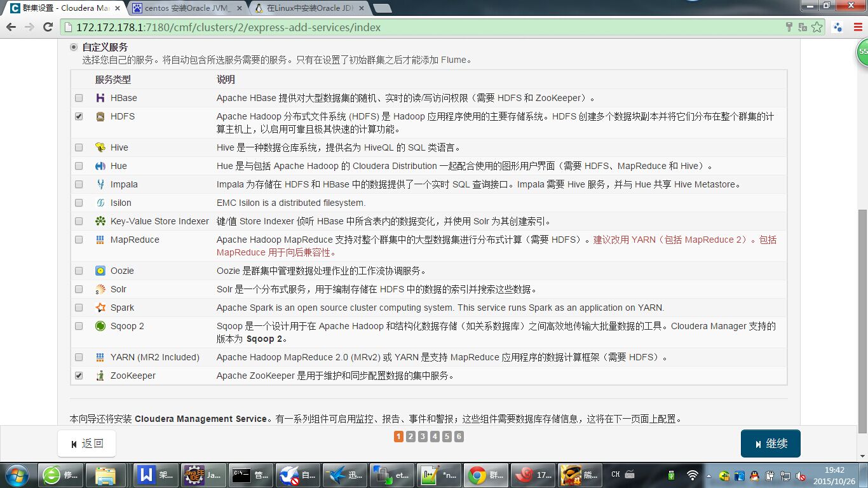Select the 自定义服务 radio button

point(74,47)
